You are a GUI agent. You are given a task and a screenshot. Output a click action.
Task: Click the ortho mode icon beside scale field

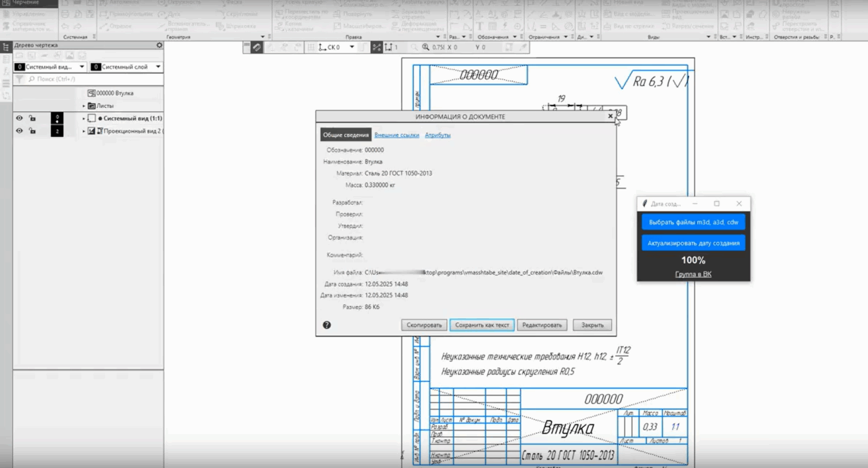[389, 47]
